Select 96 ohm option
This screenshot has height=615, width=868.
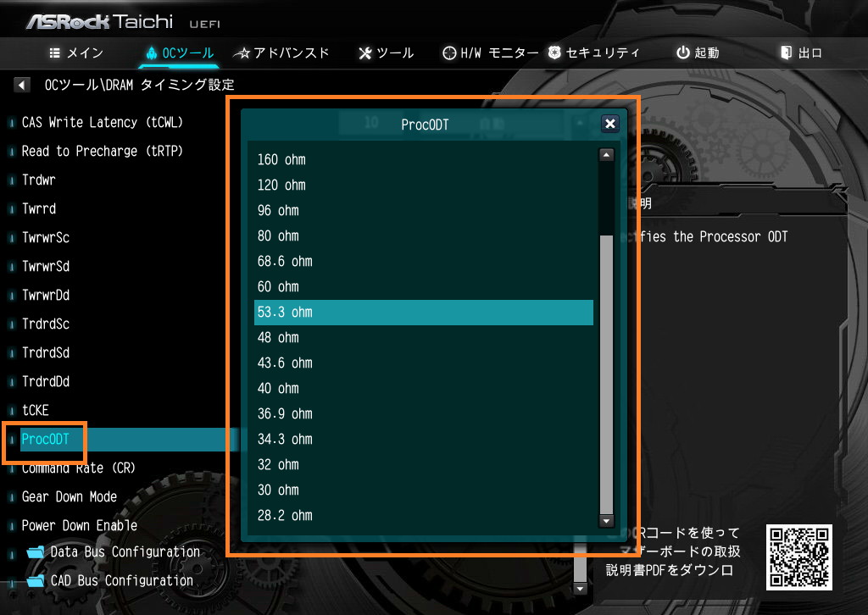(424, 211)
